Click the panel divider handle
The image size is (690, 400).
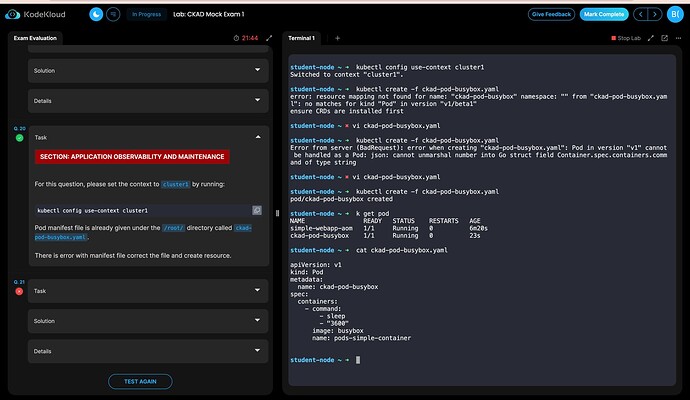coord(277,213)
